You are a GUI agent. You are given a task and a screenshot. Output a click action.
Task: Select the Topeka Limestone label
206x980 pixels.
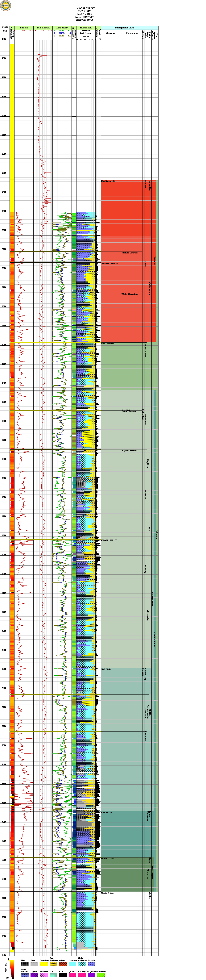(x=129, y=450)
